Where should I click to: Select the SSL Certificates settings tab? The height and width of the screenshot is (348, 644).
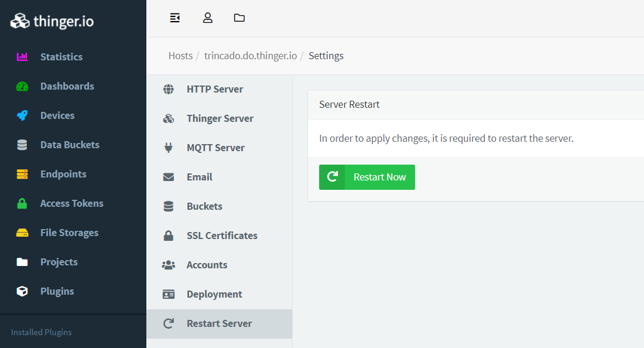pyautogui.click(x=221, y=236)
